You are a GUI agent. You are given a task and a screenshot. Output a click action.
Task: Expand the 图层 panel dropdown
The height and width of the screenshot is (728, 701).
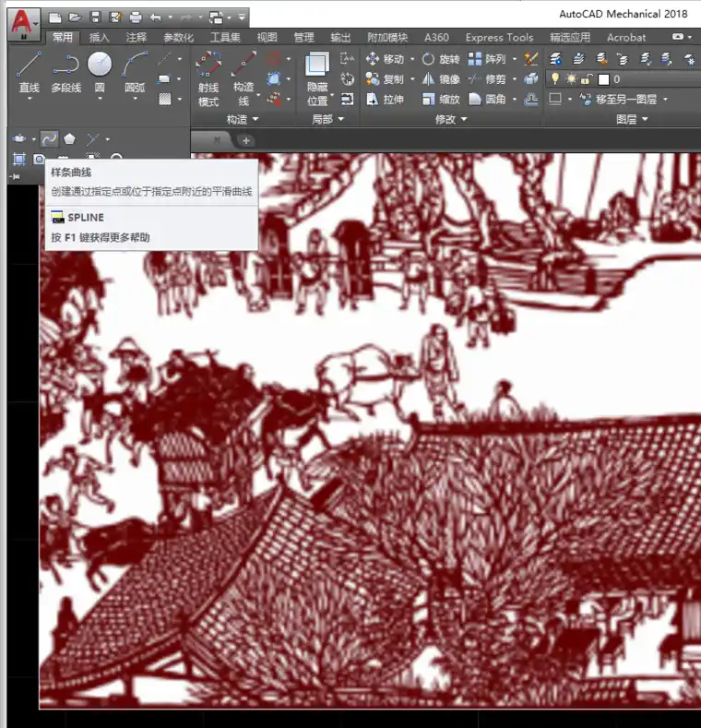(632, 119)
